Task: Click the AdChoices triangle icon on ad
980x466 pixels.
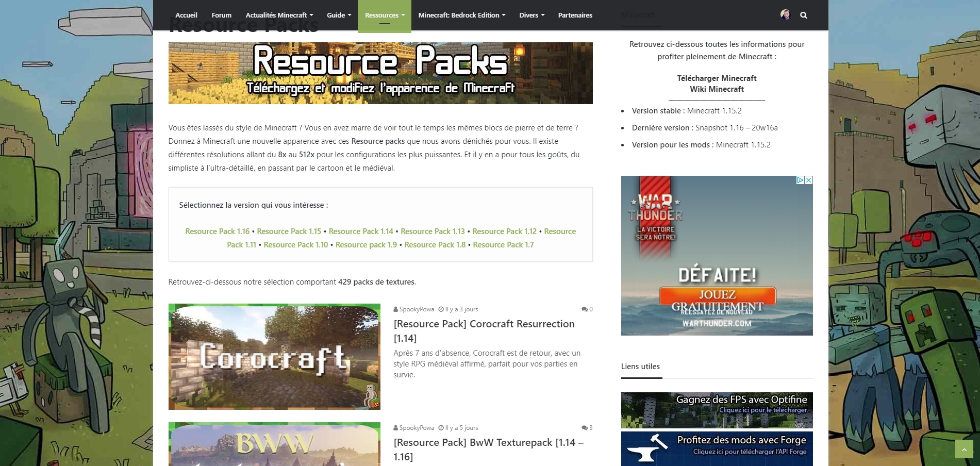Action: pos(800,180)
